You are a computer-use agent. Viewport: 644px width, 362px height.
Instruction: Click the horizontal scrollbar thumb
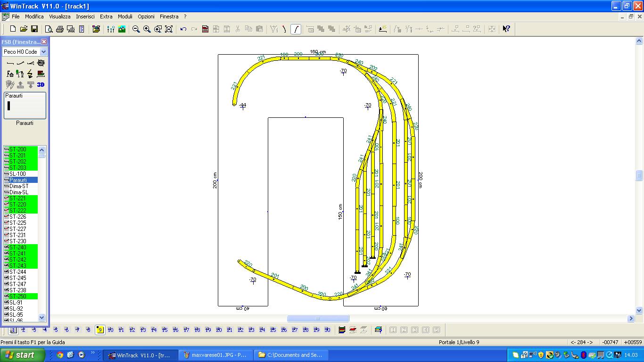pyautogui.click(x=318, y=319)
